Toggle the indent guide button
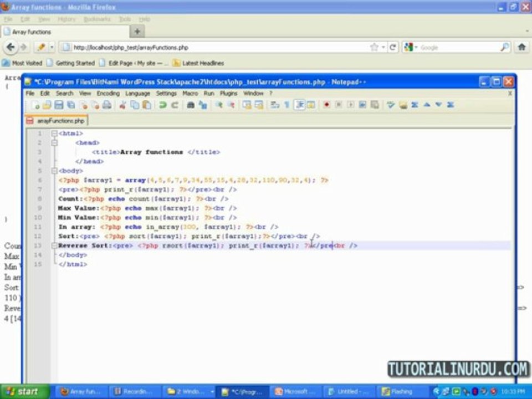Viewport: 532px width, 399px height. pos(299,105)
